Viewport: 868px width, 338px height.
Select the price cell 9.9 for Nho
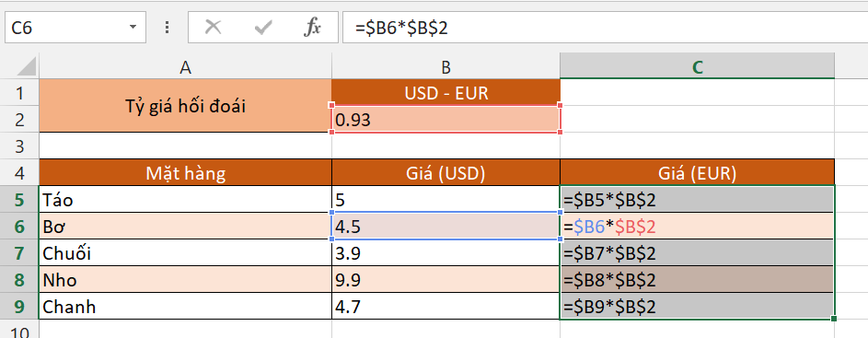446,280
